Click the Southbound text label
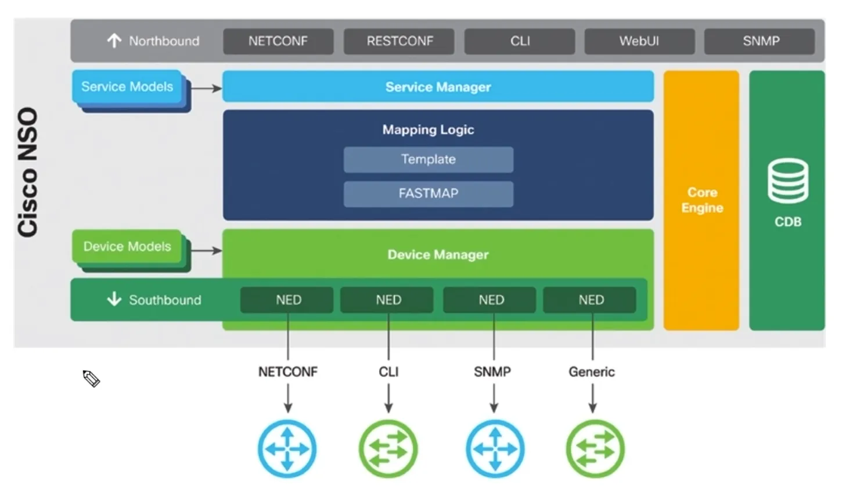 click(x=165, y=300)
